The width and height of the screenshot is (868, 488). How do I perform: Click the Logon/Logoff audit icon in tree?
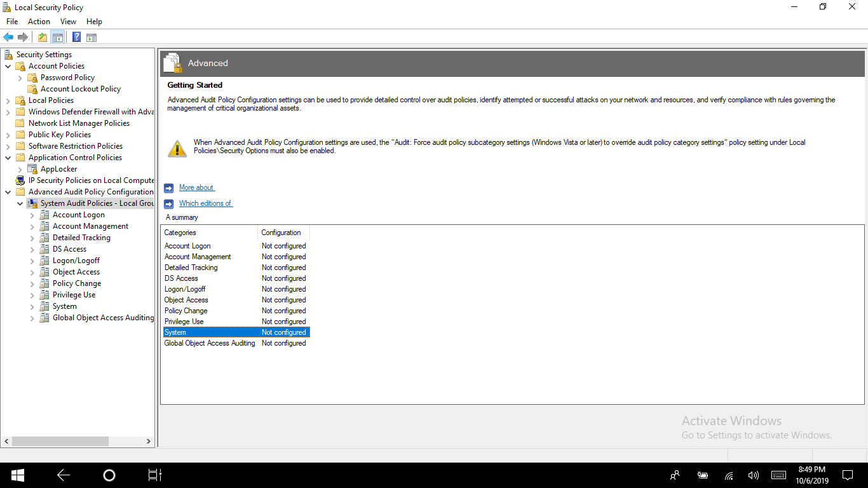[44, 261]
